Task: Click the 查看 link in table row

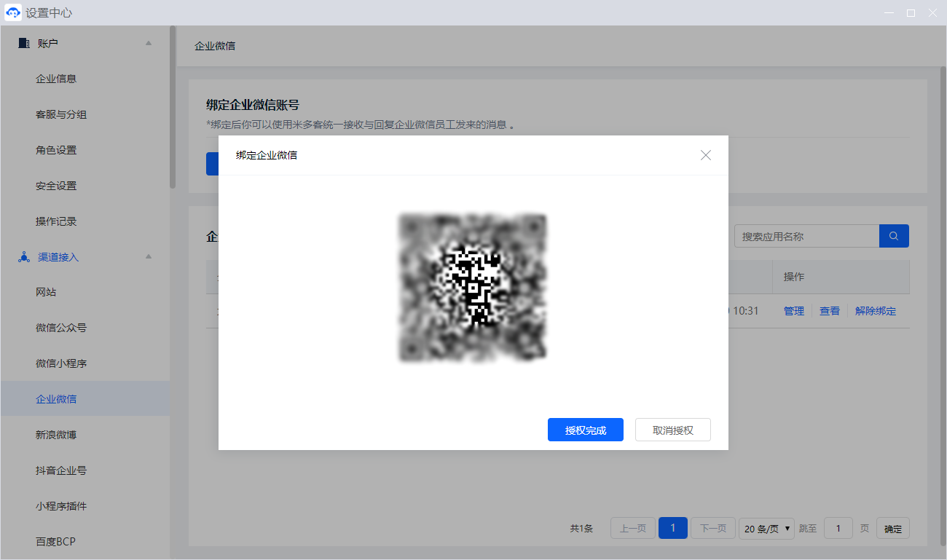Action: (x=829, y=311)
